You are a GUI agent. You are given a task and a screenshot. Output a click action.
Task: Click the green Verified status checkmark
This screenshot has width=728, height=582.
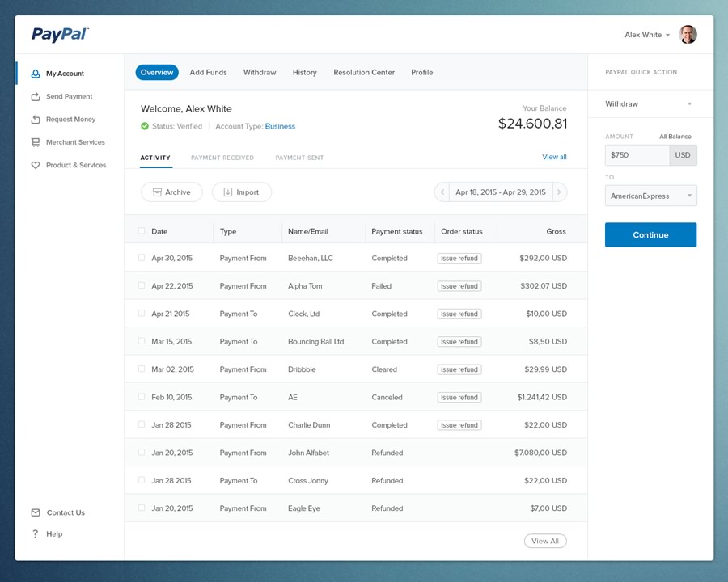coord(145,126)
